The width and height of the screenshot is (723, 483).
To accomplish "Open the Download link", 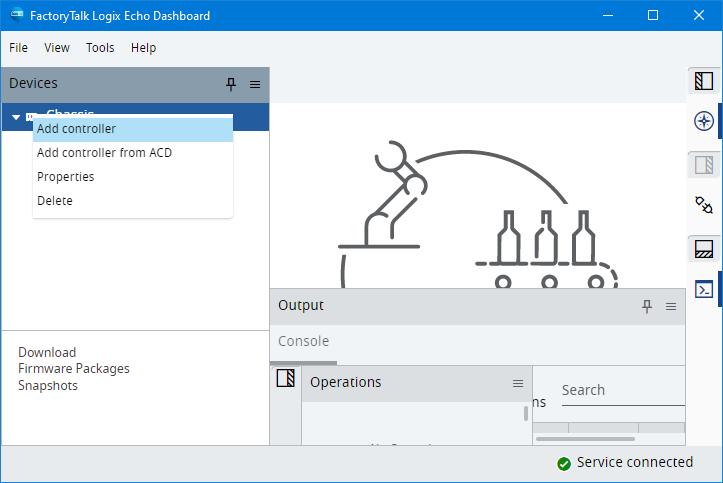I will (x=47, y=353).
